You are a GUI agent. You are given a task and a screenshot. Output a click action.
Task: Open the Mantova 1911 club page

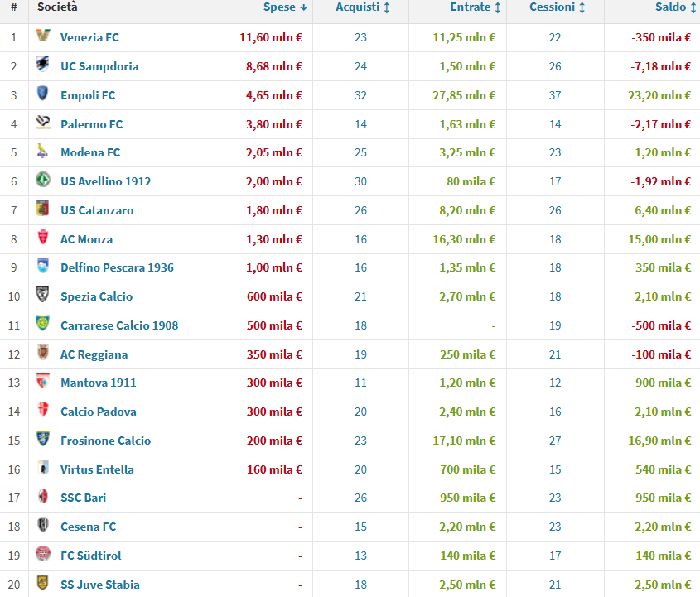[x=99, y=383]
